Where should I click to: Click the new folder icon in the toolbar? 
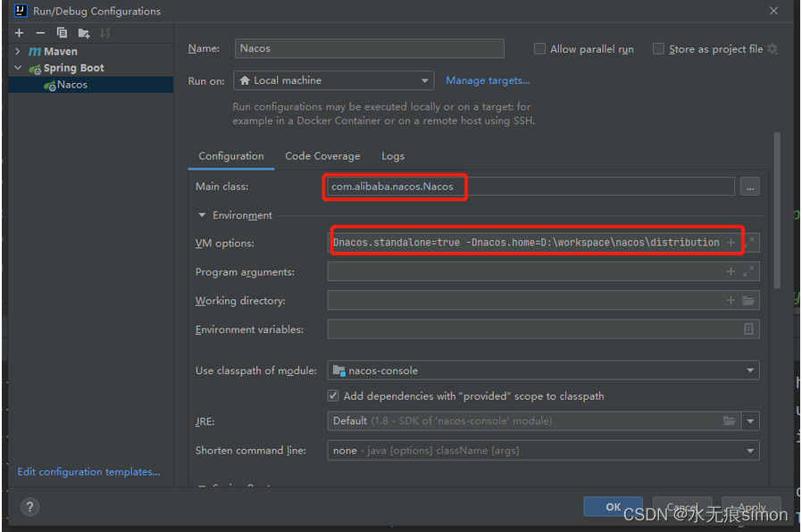click(x=84, y=34)
